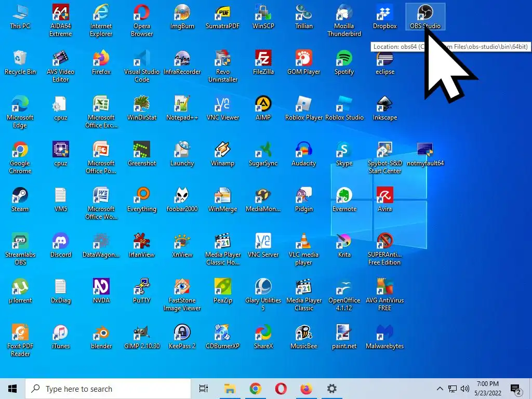This screenshot has width=532, height=399.
Task: Select the VM5 text file icon
Action: [61, 200]
